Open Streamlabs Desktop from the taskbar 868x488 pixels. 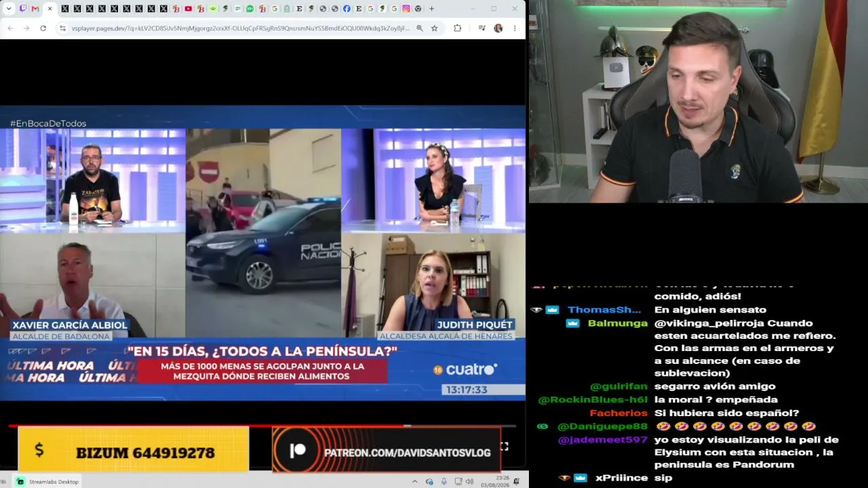tap(47, 481)
